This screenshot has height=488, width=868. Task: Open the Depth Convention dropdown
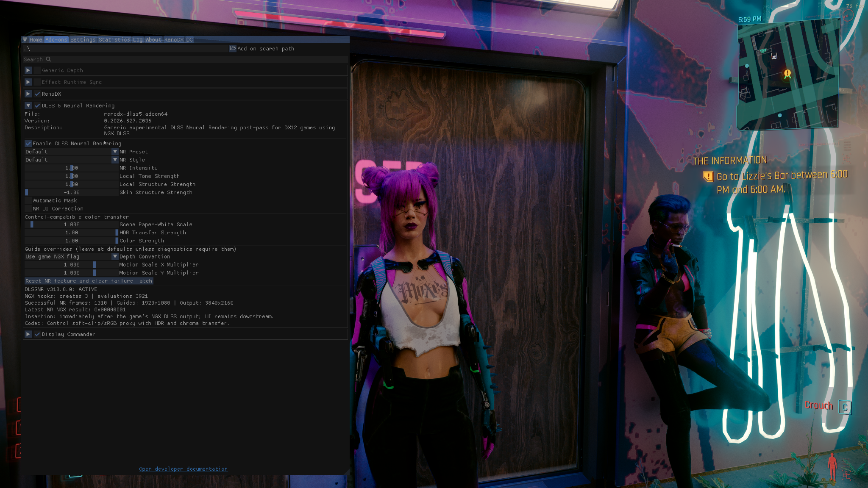point(71,257)
